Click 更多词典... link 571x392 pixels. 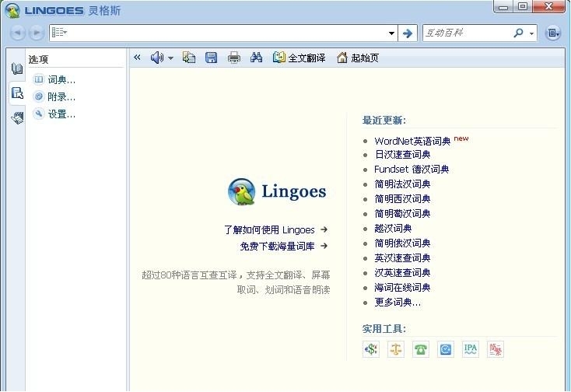[x=398, y=302]
